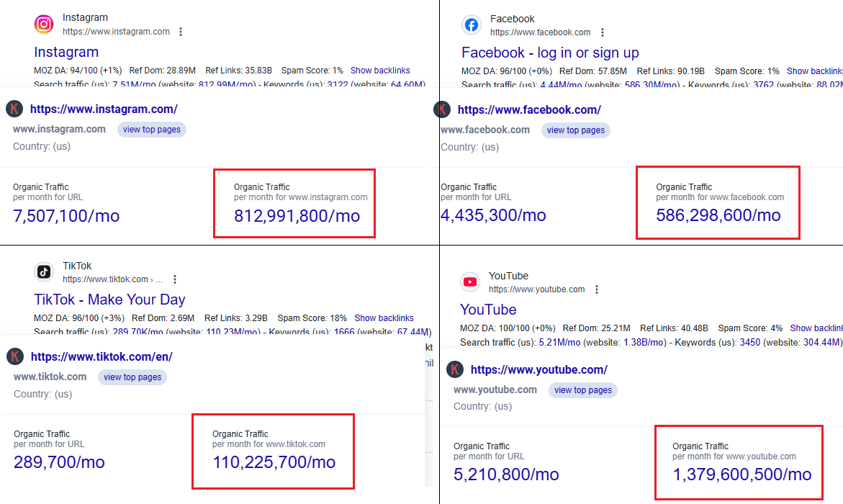The image size is (843, 504).
Task: Click the 1,379,600,500/mo YouTube site traffic
Action: 742,475
